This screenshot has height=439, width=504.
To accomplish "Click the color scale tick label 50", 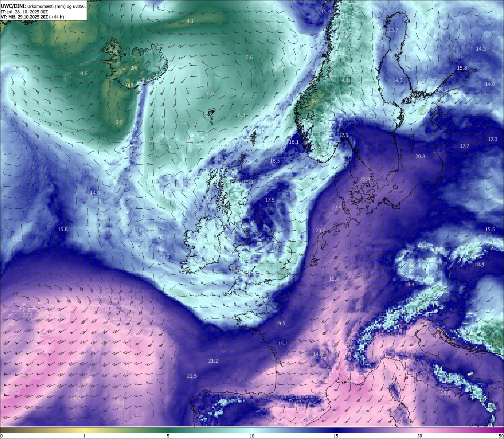I will pos(500,436).
